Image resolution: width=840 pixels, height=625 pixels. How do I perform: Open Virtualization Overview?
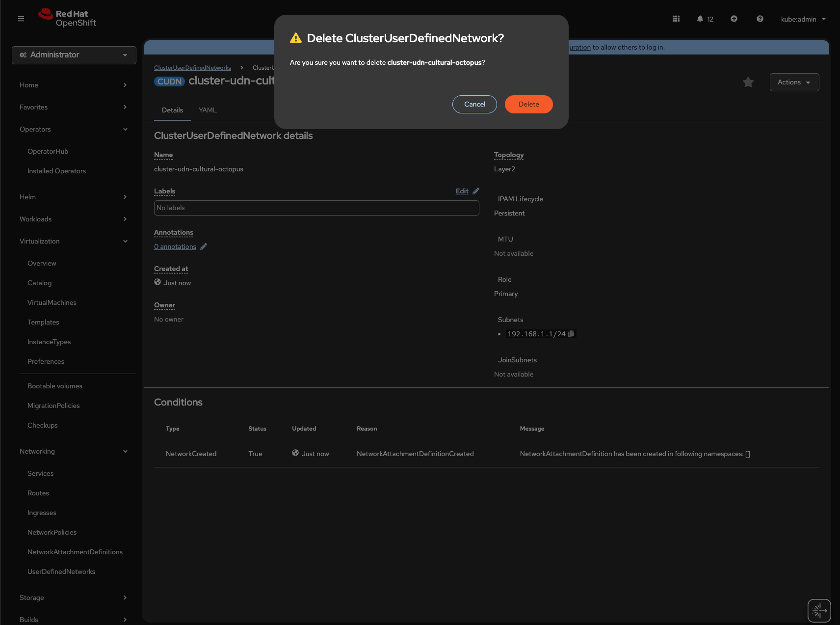click(42, 263)
